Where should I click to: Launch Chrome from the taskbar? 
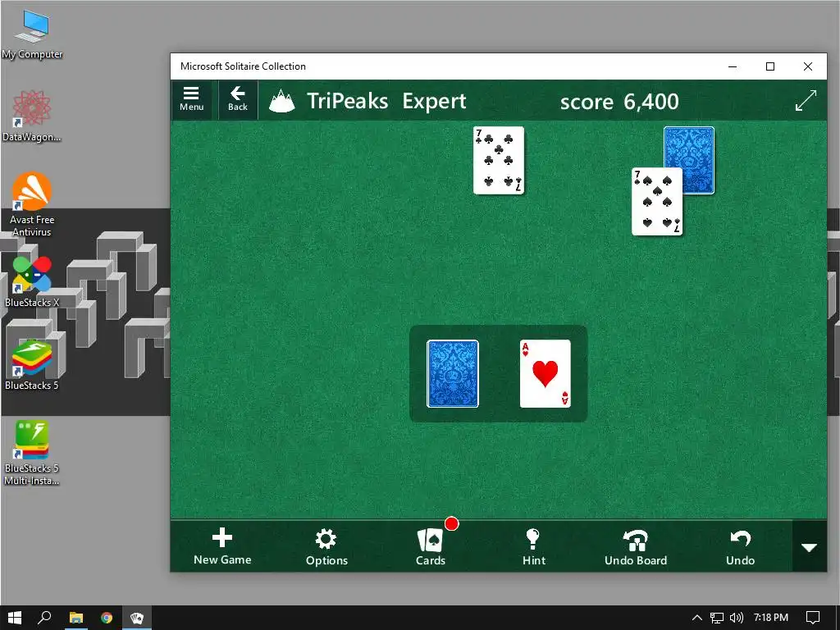tap(107, 618)
